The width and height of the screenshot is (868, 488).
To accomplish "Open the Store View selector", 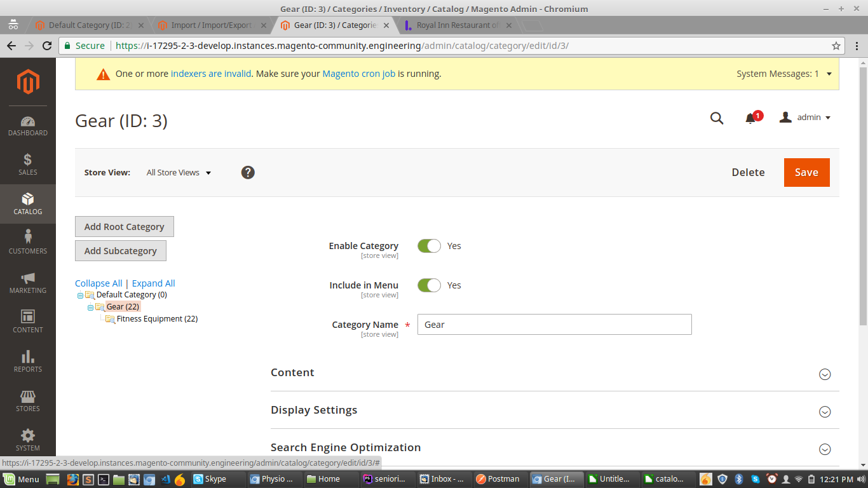I will [x=178, y=172].
